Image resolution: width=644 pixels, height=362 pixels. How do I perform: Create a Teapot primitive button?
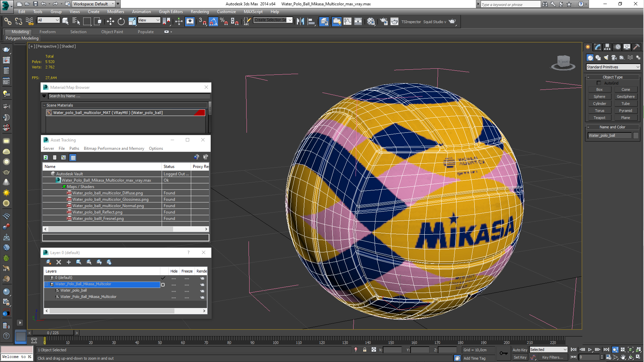point(599,118)
